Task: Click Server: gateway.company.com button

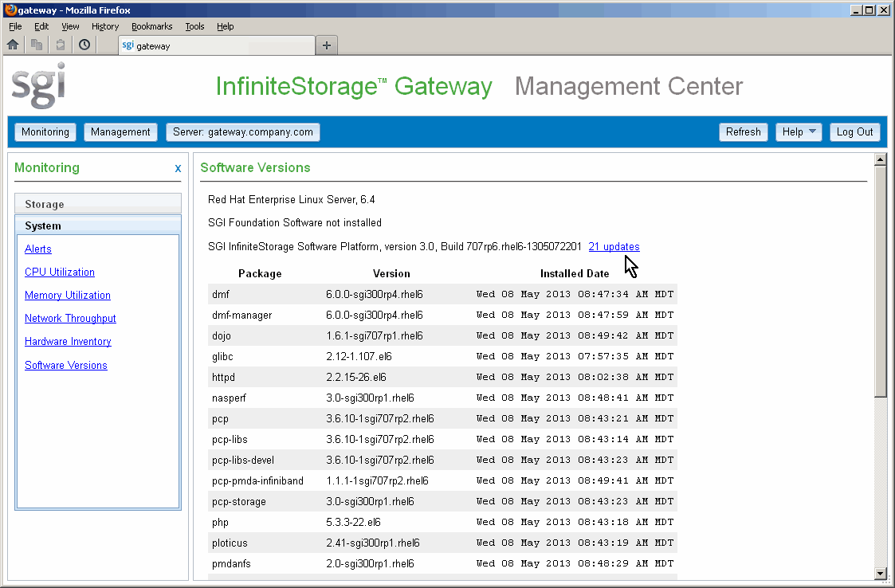Action: pyautogui.click(x=243, y=132)
